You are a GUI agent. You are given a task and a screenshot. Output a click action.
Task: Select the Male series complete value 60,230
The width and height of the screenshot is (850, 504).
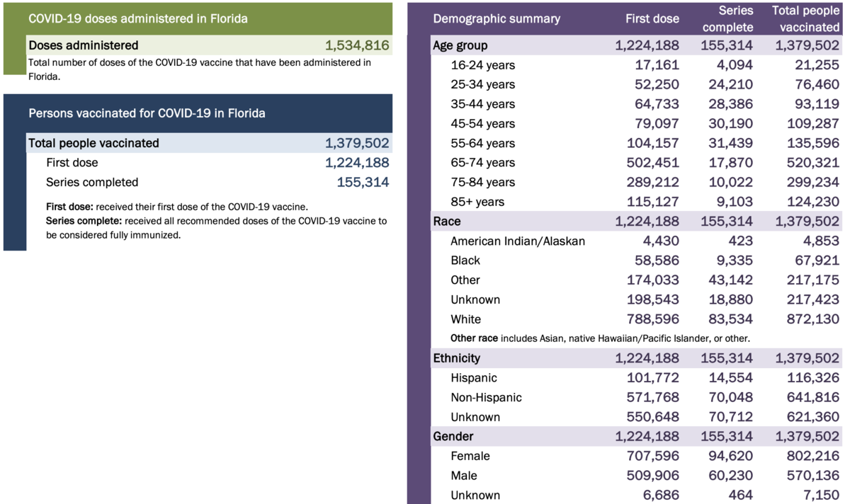pos(730,476)
